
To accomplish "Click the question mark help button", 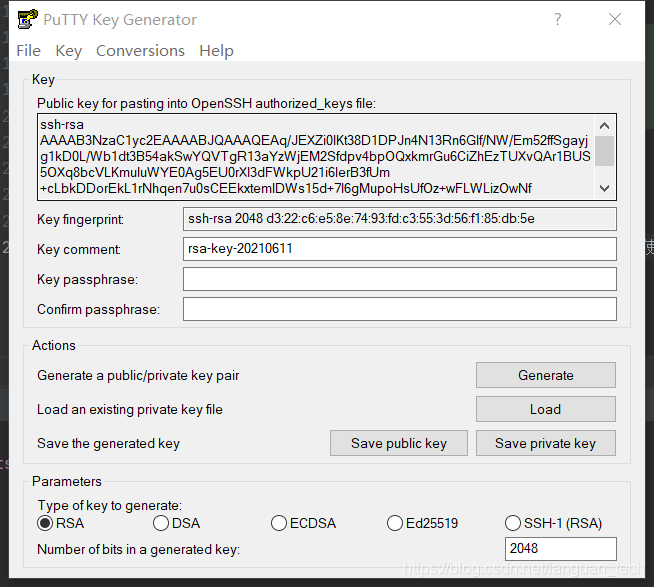I will (558, 19).
